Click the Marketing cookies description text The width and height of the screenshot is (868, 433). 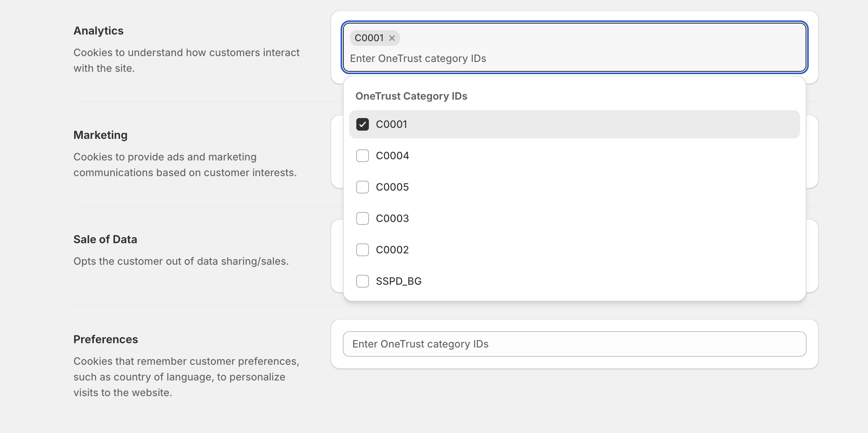tap(185, 165)
